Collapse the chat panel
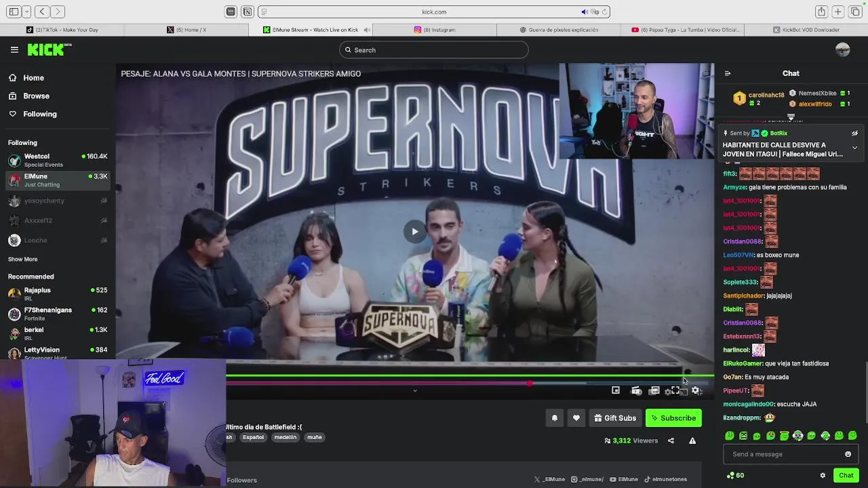Image resolution: width=868 pixels, height=488 pixels. 728,73
